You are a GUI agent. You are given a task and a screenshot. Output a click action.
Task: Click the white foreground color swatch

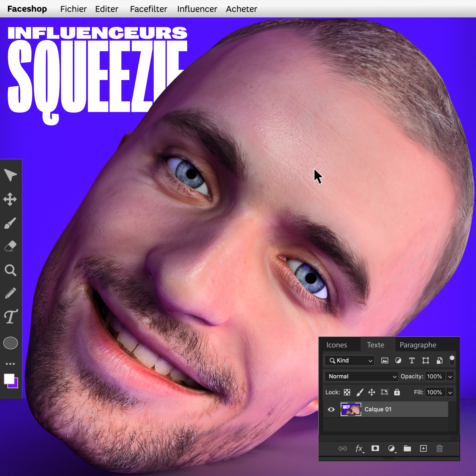(x=9, y=379)
